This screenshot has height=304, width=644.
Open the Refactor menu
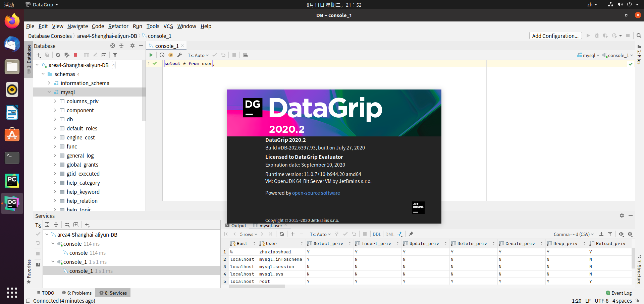[x=118, y=26]
